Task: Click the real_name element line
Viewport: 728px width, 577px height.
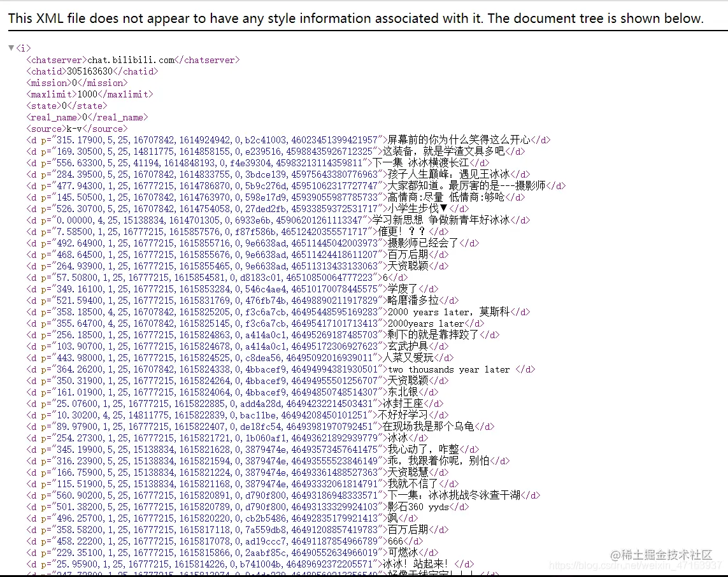Action: [87, 117]
